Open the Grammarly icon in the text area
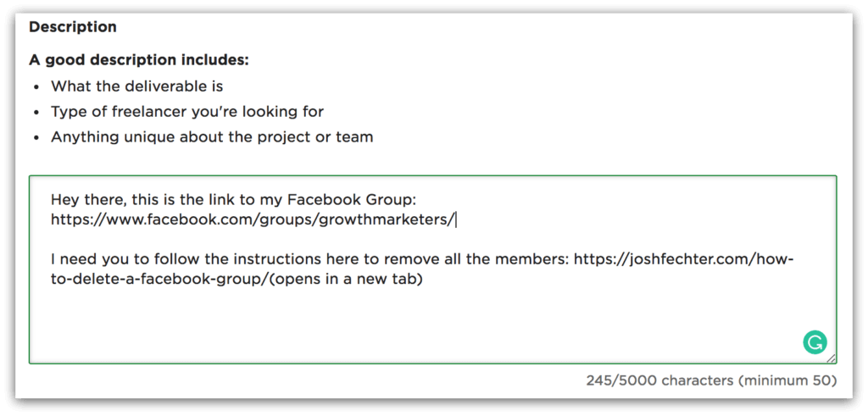This screenshot has height=416, width=868. (x=815, y=343)
